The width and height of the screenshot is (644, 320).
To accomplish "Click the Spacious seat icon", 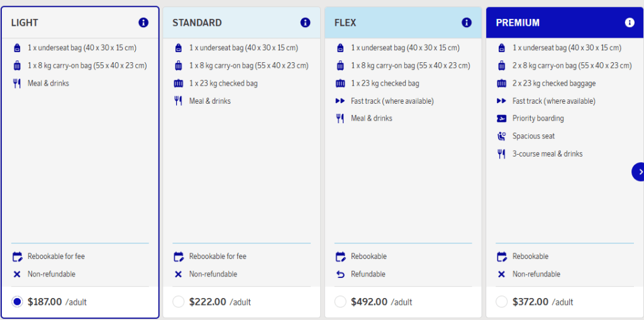I will point(502,136).
